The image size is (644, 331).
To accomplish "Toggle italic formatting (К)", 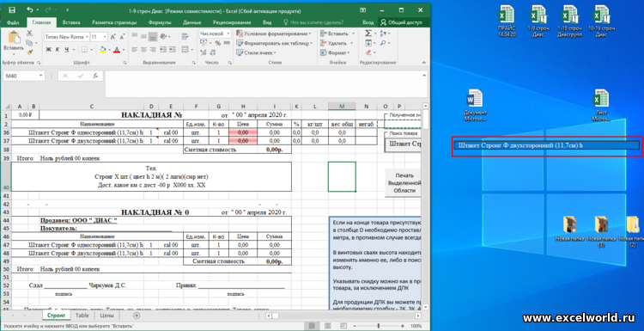I will (x=57, y=50).
